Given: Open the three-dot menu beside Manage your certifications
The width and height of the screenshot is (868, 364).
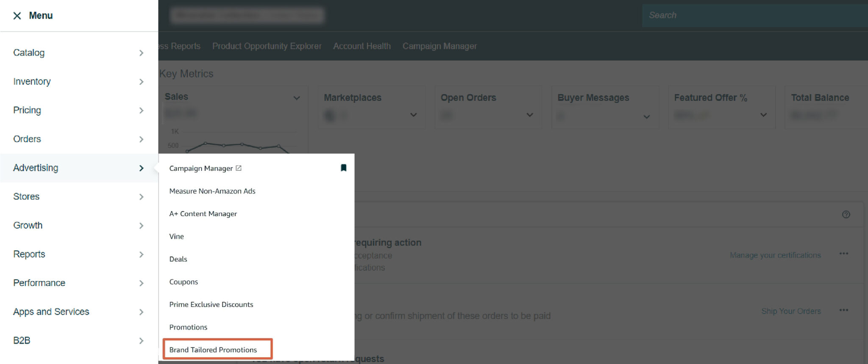Looking at the screenshot, I should pos(844,253).
